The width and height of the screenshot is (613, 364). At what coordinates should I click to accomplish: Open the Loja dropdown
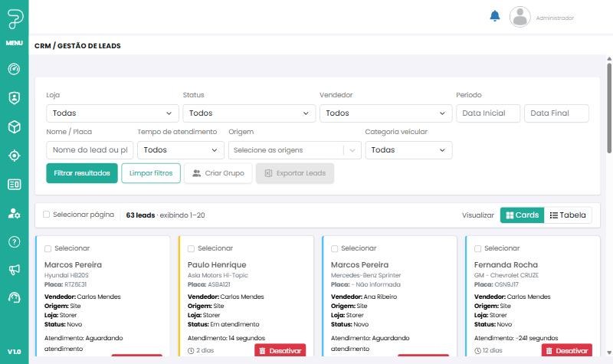coord(112,113)
